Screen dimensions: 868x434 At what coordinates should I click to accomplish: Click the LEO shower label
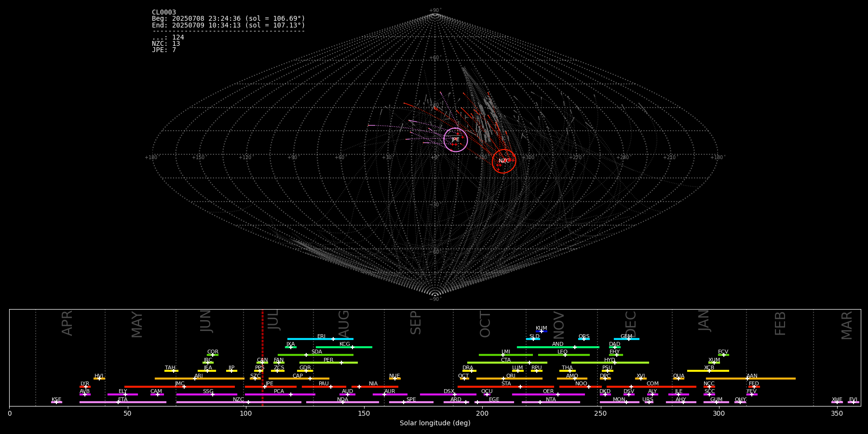[563, 352]
